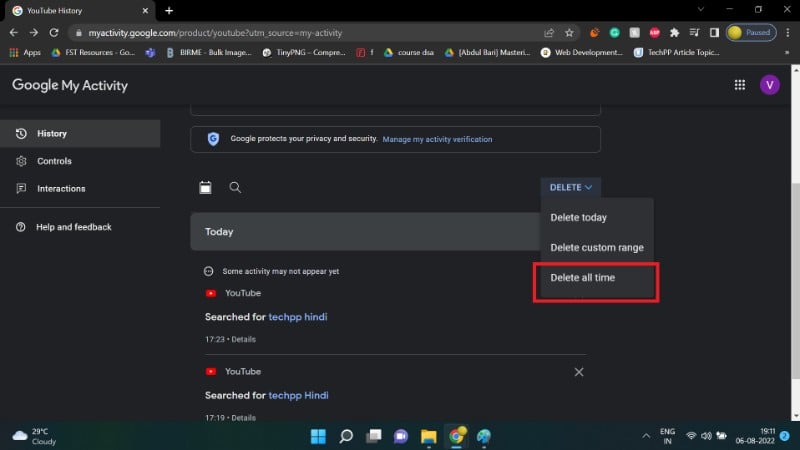Screen dimensions: 800x450
Task: Expand the DELETE dropdown button
Action: (x=570, y=187)
